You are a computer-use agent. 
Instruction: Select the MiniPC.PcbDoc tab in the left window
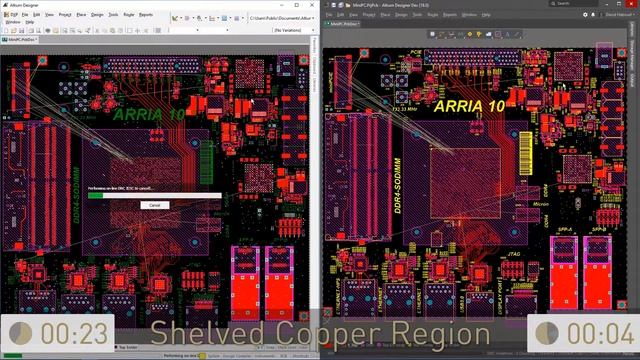tap(20, 40)
